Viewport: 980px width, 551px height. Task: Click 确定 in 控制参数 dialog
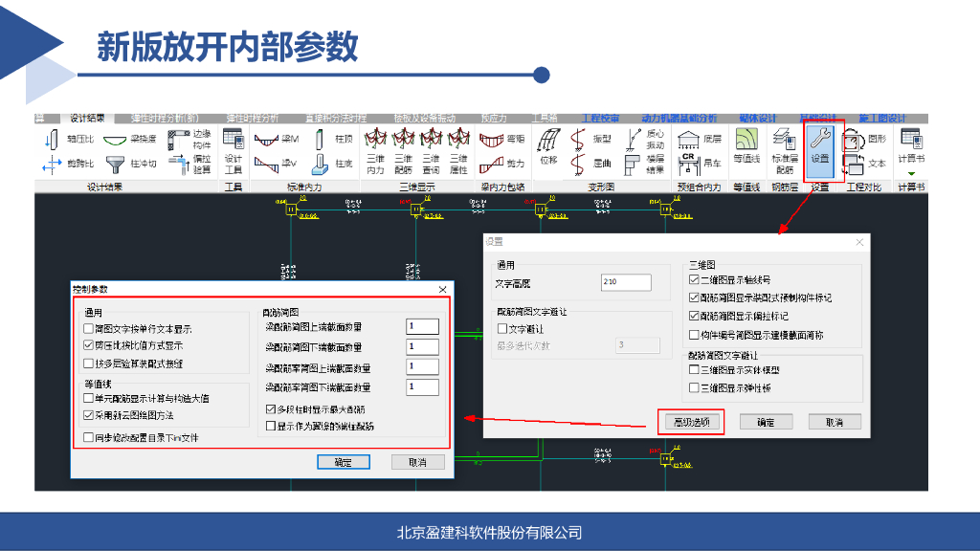coord(344,462)
